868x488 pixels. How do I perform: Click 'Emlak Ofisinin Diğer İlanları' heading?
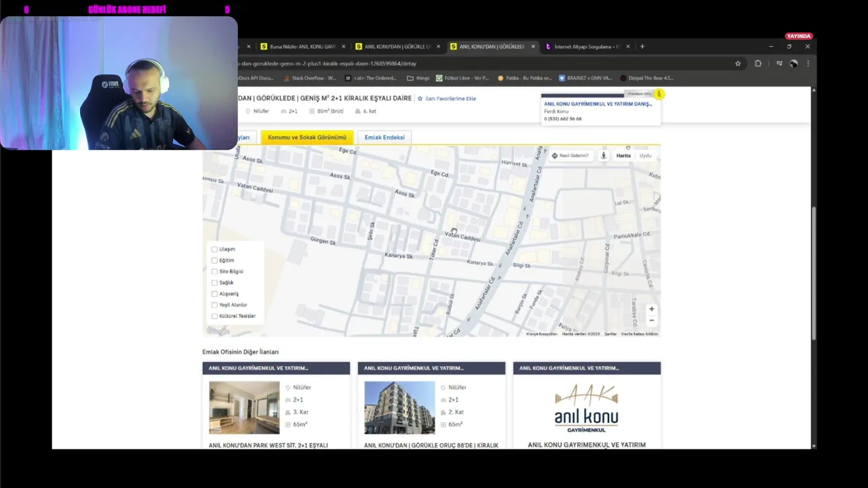click(x=240, y=352)
